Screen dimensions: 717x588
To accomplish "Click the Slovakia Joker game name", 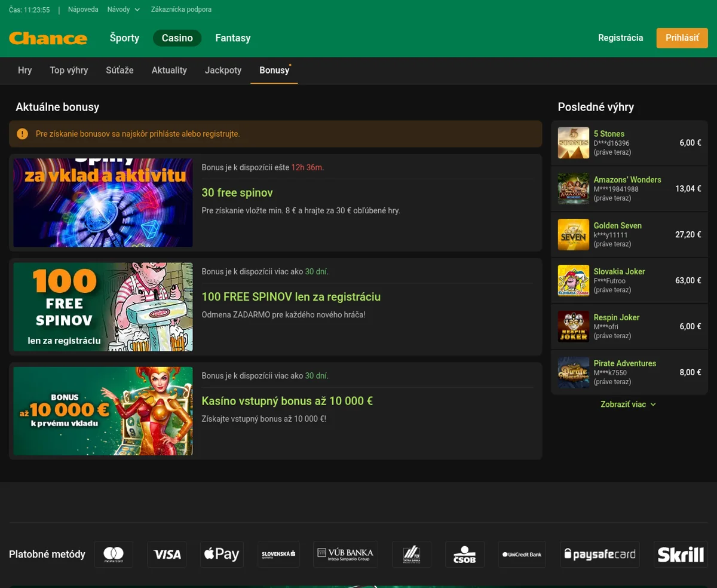I will [619, 272].
